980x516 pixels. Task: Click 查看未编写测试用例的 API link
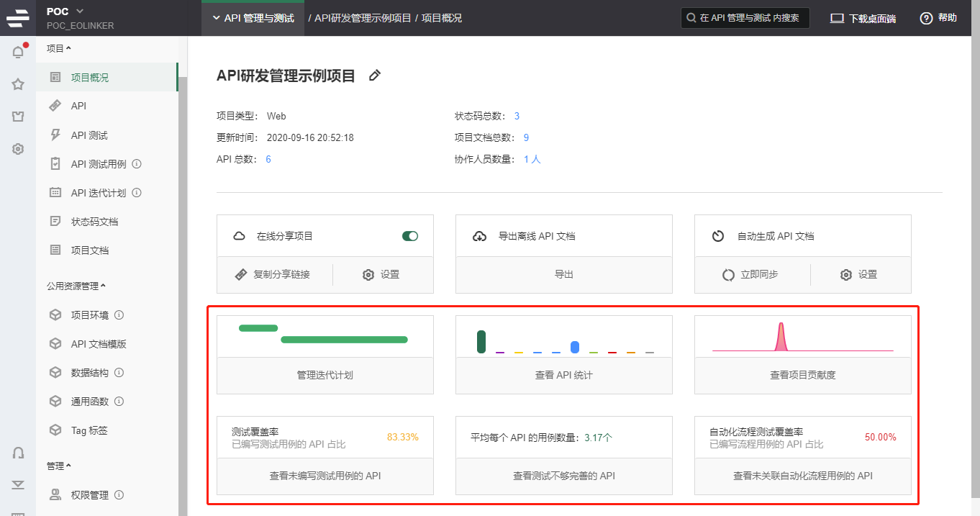point(325,476)
